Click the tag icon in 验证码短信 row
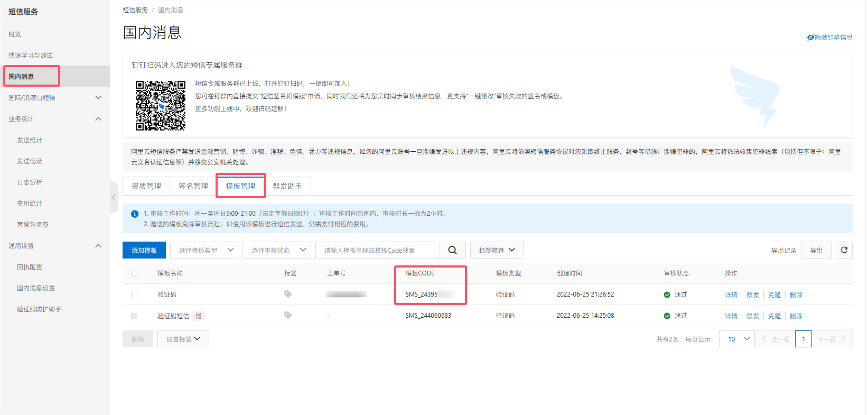The width and height of the screenshot is (868, 415). tap(288, 315)
